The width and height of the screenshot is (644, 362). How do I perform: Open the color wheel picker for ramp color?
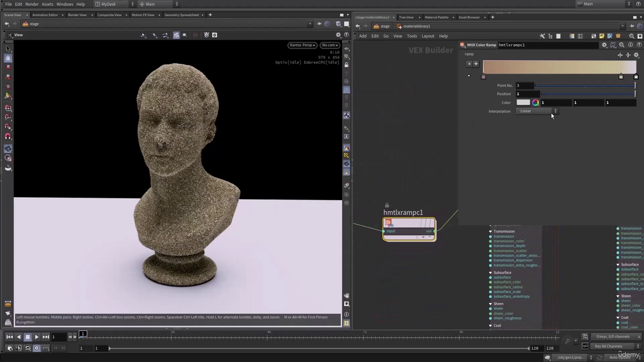[x=535, y=103]
